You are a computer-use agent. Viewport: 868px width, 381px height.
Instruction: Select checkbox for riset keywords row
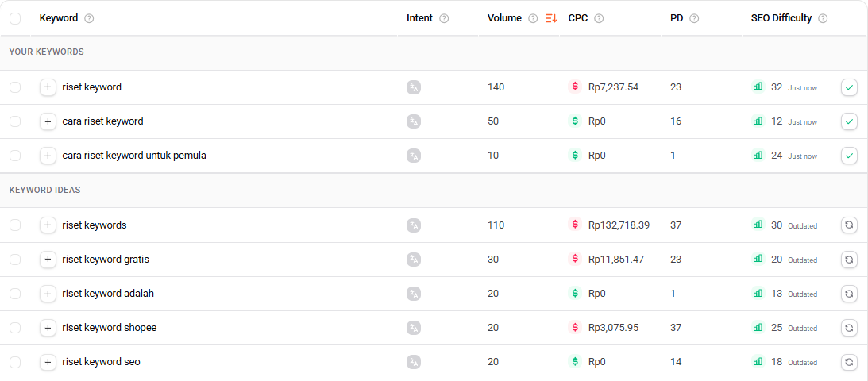(15, 225)
